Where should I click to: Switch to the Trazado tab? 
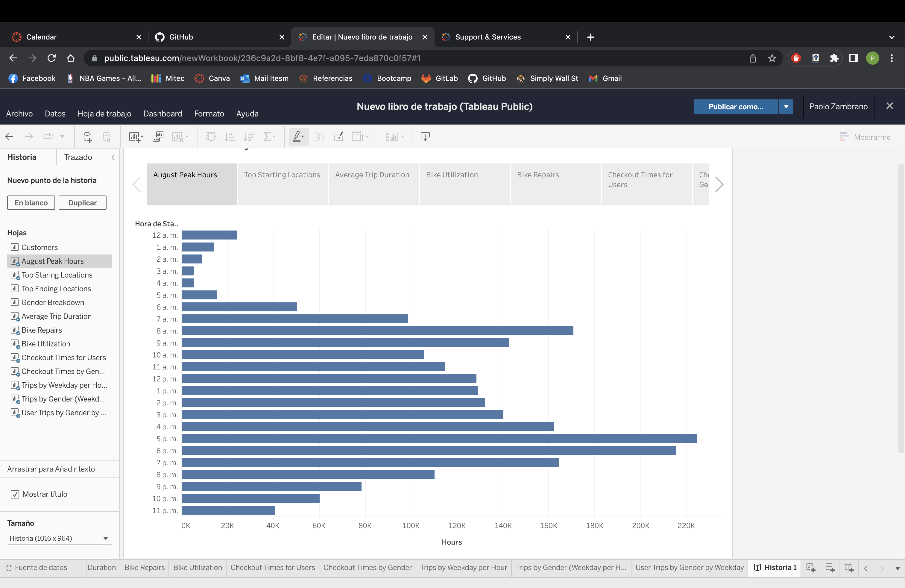78,157
